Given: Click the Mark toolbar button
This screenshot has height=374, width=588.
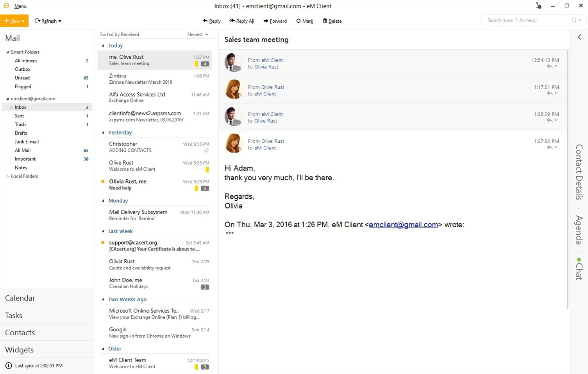Looking at the screenshot, I should coord(305,21).
